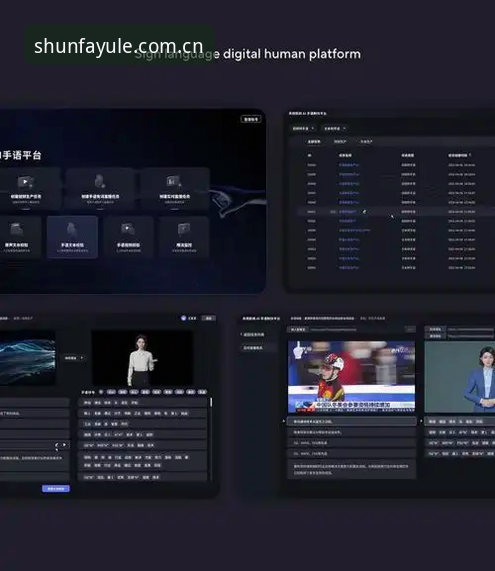Switch to the first tab above the task table
The width and height of the screenshot is (495, 571).
pos(314,141)
